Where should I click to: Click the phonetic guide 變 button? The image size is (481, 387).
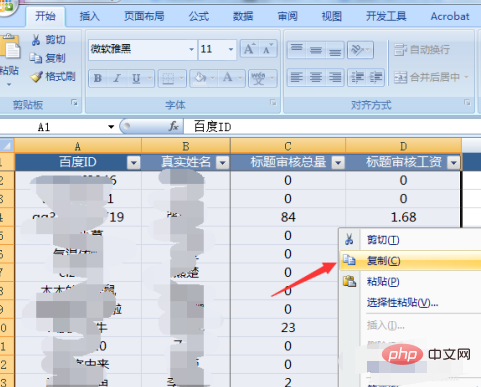pyautogui.click(x=258, y=78)
